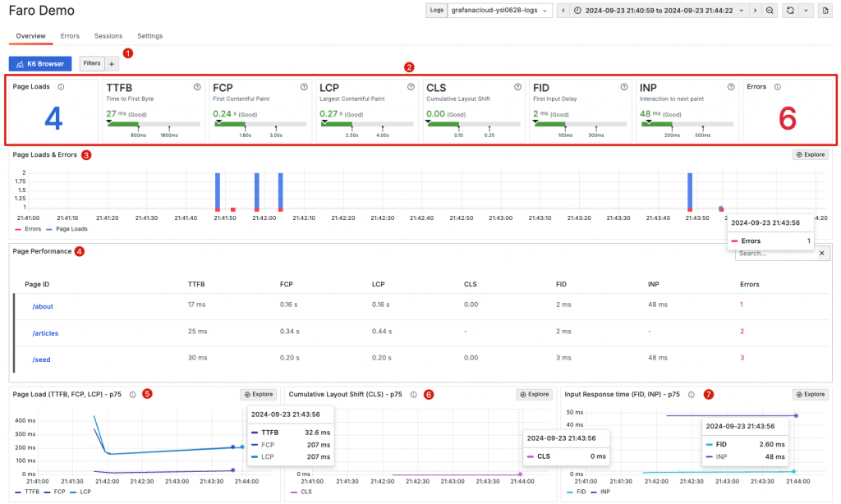Open the Settings tab
Image resolution: width=841 pixels, height=504 pixels.
[x=149, y=36]
